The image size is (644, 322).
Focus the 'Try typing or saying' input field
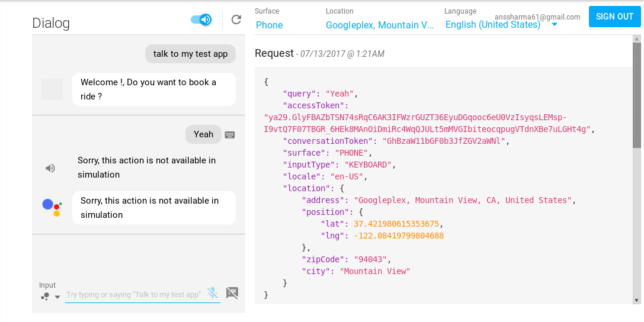point(133,295)
